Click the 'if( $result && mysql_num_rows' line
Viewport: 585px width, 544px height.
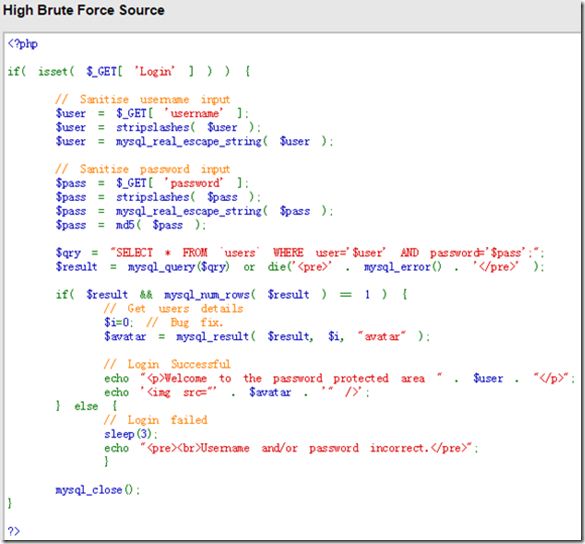point(231,294)
